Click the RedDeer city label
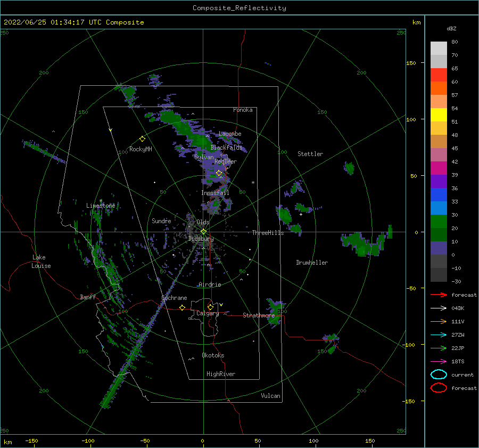This screenshot has height=448, width=479. coord(226,161)
